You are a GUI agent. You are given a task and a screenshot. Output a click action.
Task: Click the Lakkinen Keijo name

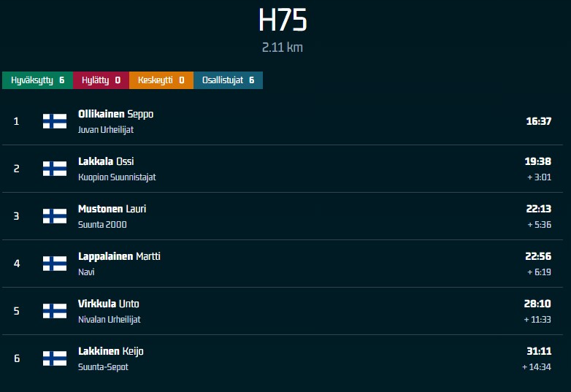click(x=110, y=351)
